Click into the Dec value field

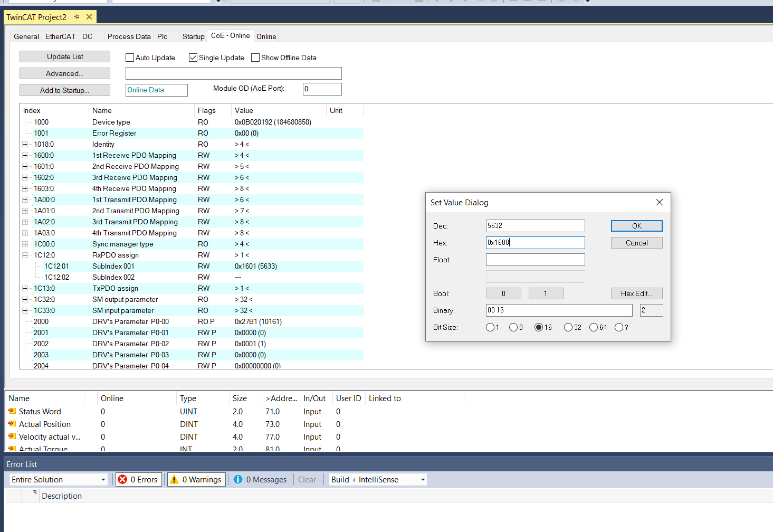pyautogui.click(x=535, y=226)
